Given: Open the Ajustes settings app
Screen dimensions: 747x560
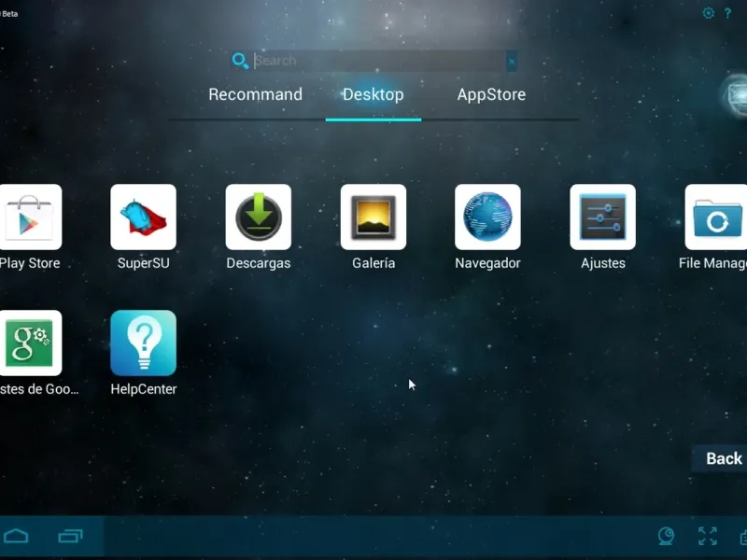Looking at the screenshot, I should pyautogui.click(x=602, y=217).
